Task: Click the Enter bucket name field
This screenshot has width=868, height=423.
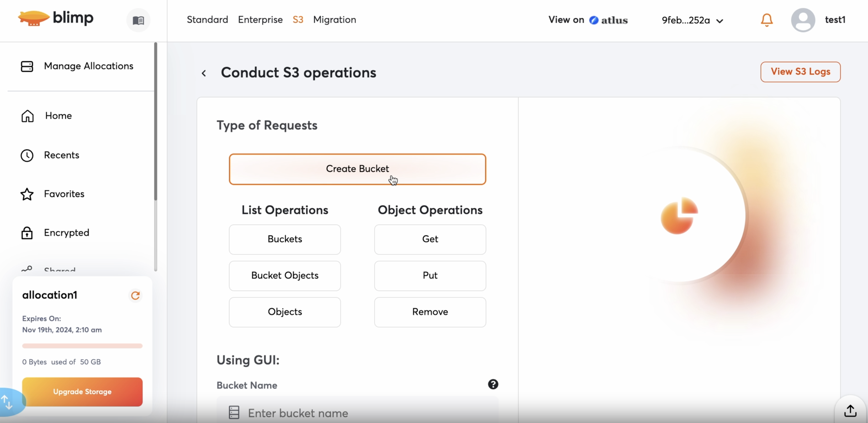Action: pos(357,413)
